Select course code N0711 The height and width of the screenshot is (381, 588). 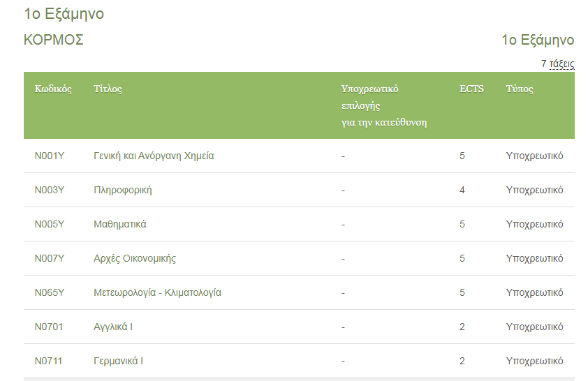[x=48, y=361]
